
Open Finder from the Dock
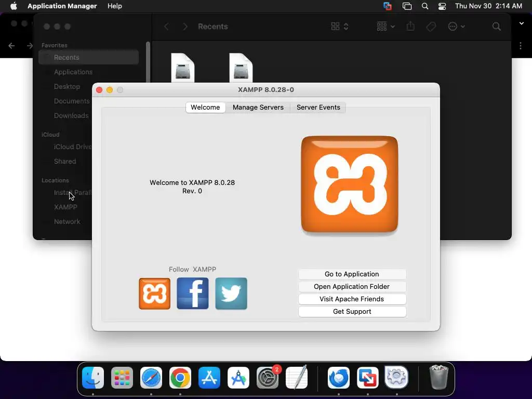coord(93,378)
